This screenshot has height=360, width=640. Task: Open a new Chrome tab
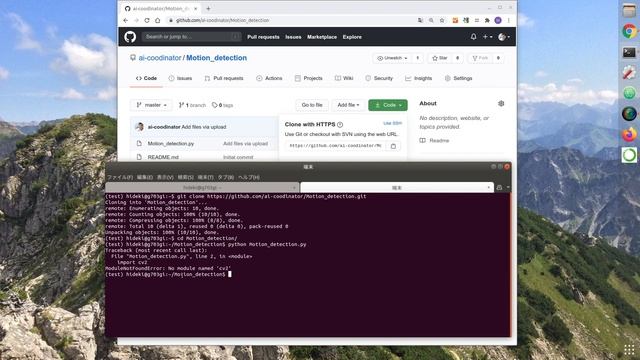coord(208,8)
